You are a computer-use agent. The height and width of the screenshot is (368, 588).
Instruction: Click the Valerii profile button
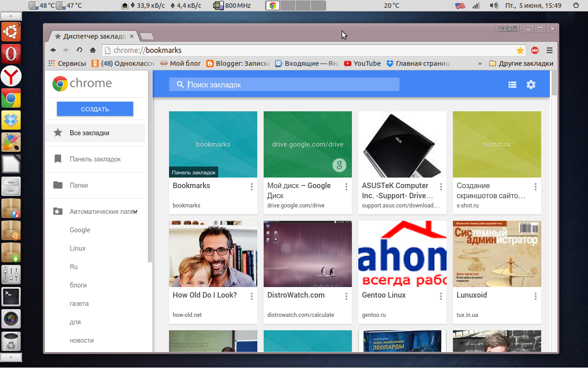(508, 29)
